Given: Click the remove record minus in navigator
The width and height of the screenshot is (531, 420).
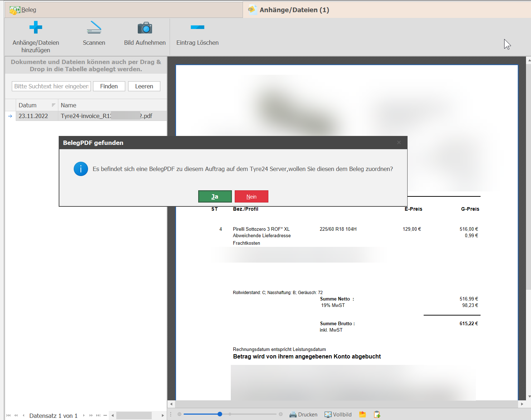Looking at the screenshot, I should click(x=105, y=415).
